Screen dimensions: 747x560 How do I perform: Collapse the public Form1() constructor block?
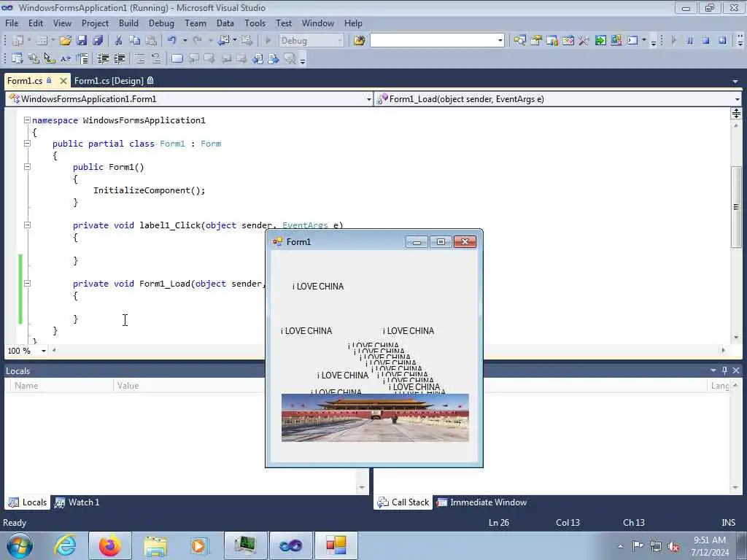pyautogui.click(x=27, y=167)
